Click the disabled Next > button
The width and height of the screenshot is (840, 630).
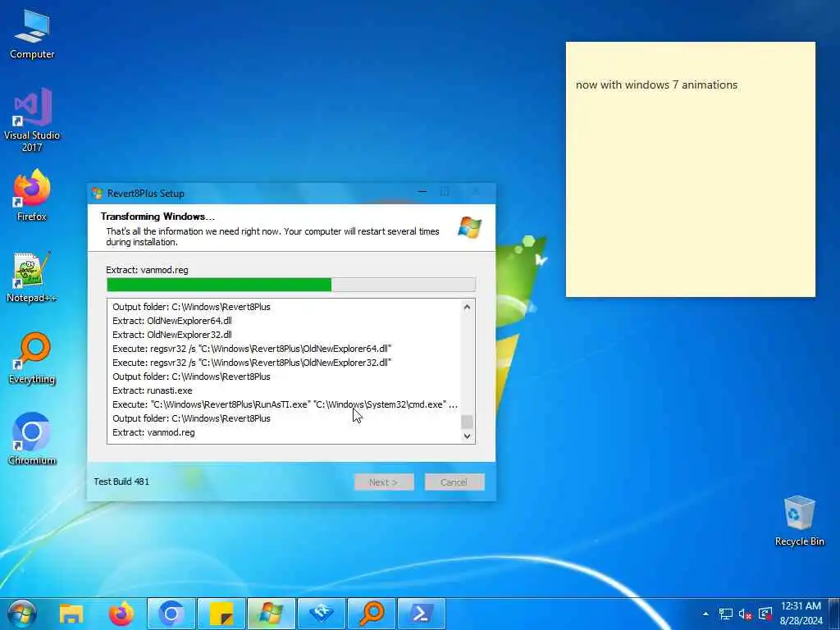(x=384, y=482)
